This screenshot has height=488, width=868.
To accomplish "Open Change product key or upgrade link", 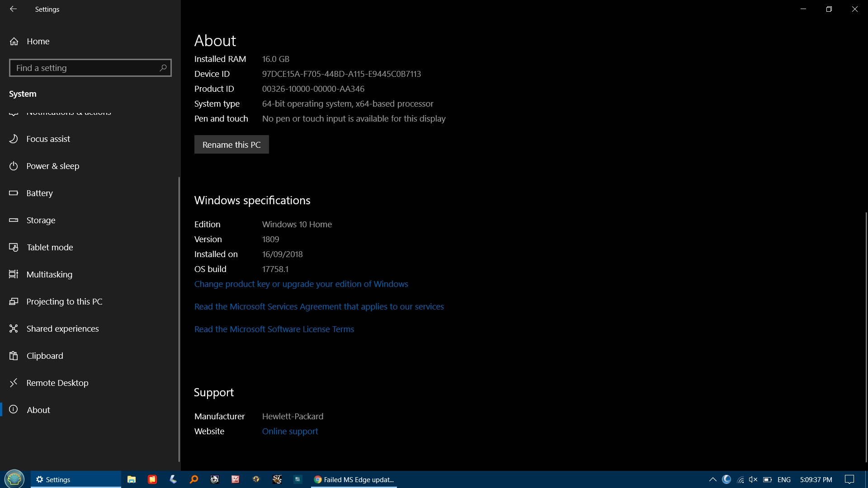I will tap(301, 284).
